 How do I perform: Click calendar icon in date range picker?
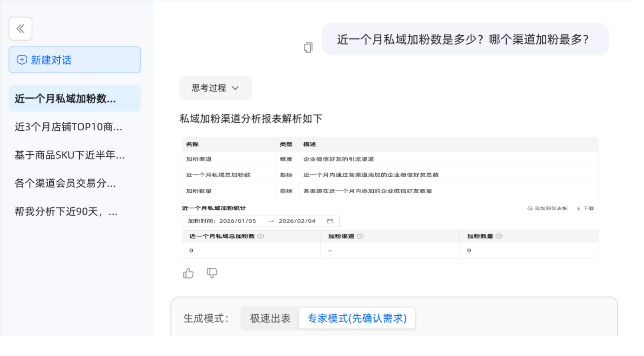coord(330,221)
